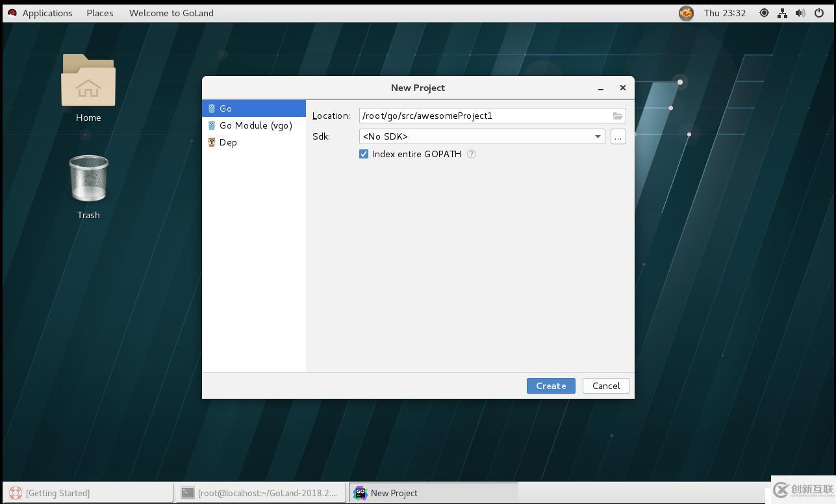
Task: Open the network connection tray icon
Action: coord(782,13)
